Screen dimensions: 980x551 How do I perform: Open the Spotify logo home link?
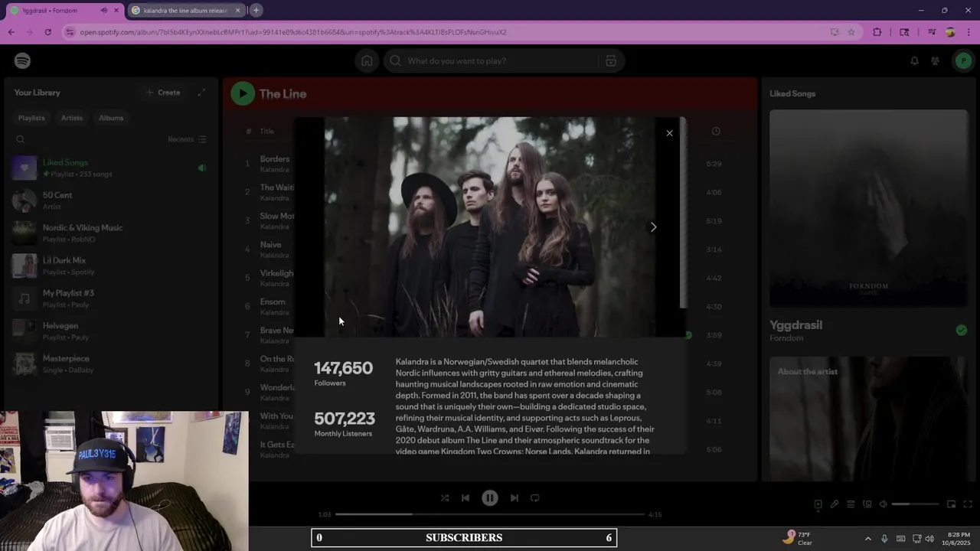point(22,61)
